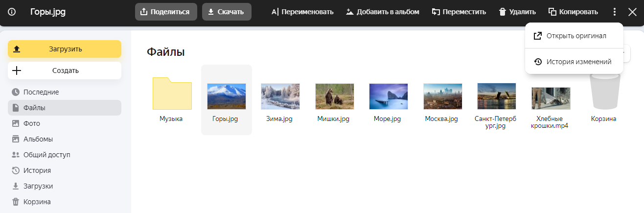Open Фото section in sidebar
The image size is (644, 213).
(32, 123)
